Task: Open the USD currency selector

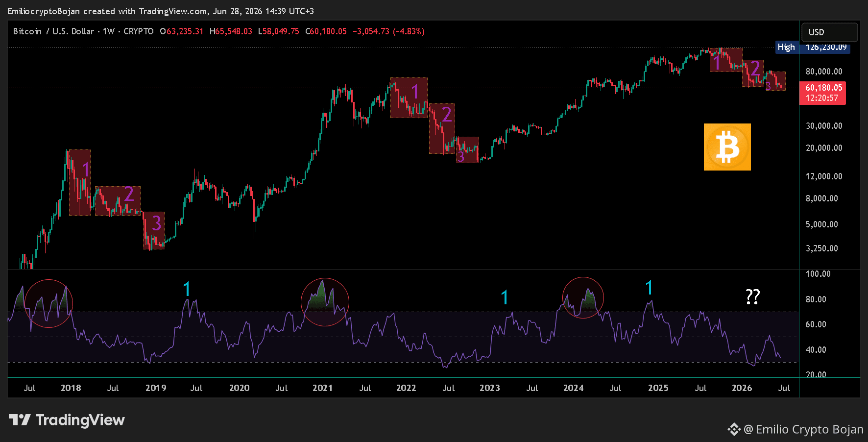Action: [830, 32]
